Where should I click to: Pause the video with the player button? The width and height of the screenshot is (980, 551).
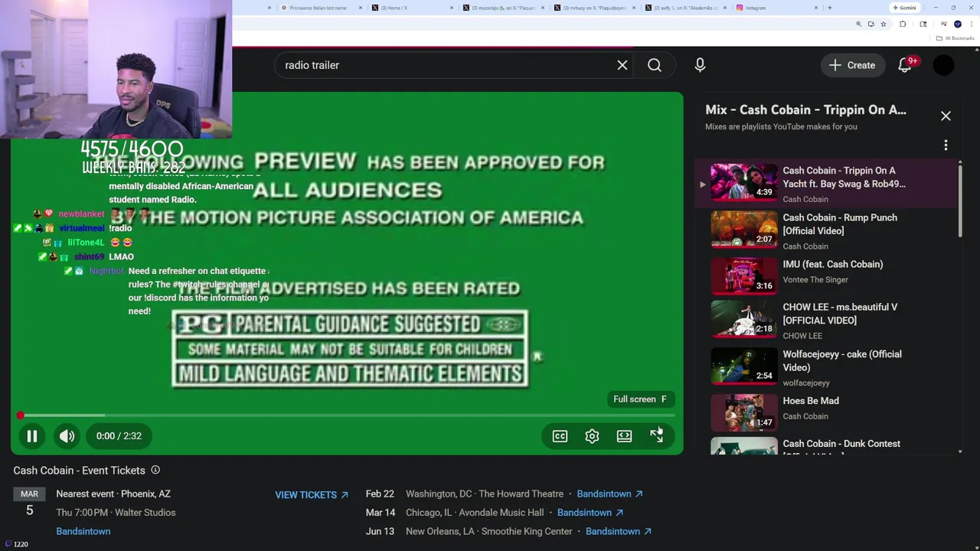click(32, 436)
